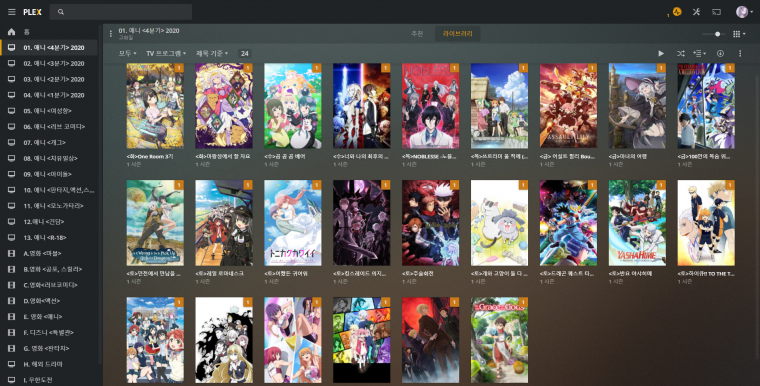Expand the 모두 filter dropdown
This screenshot has width=760, height=386.
pos(127,53)
